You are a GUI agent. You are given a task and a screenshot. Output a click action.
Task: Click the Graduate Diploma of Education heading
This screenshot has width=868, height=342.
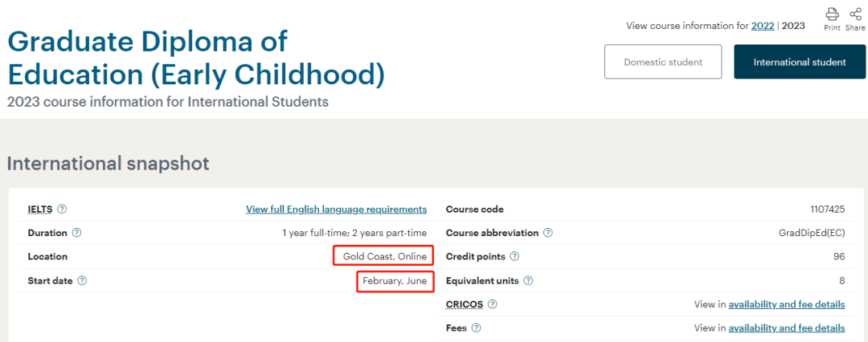coord(196,58)
